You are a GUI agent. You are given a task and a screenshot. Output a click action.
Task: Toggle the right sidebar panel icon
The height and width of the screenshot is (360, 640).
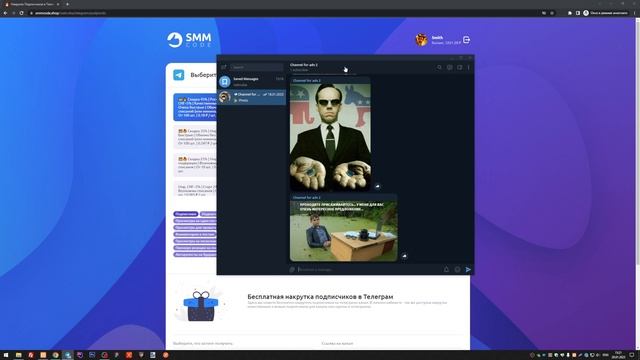[460, 67]
